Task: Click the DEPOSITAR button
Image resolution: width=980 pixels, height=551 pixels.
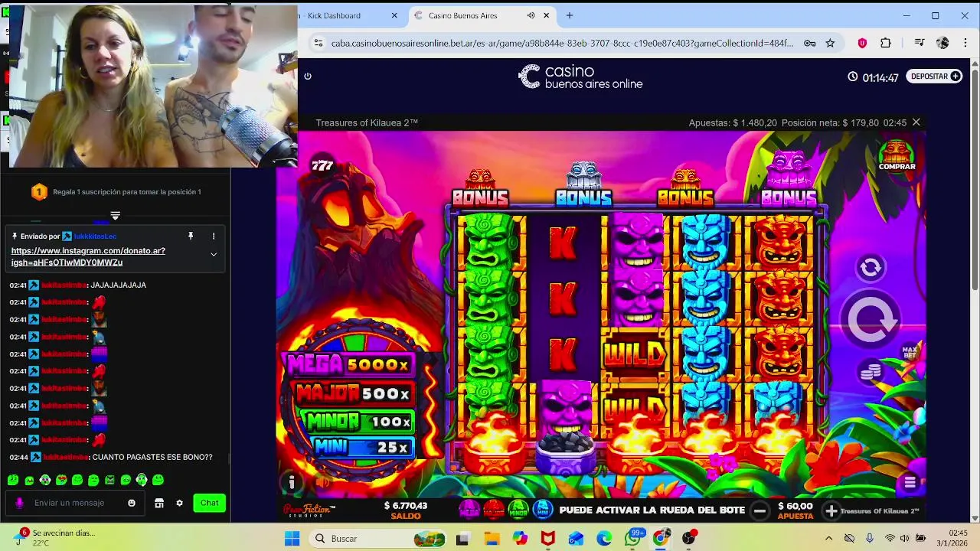Action: pos(935,77)
